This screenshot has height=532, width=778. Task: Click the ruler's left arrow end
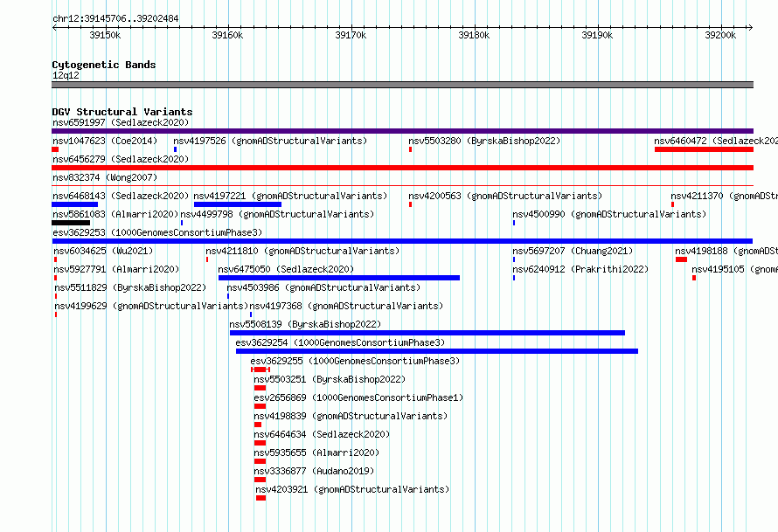tap(54, 27)
